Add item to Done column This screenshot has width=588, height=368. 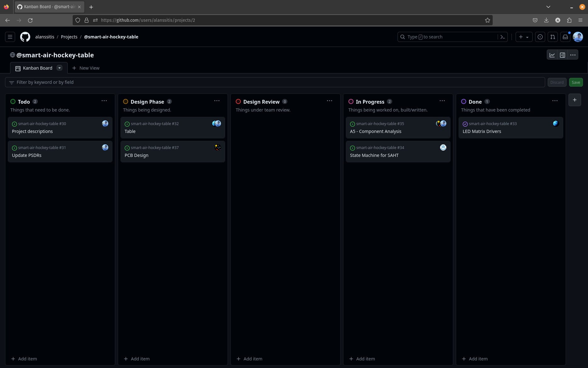(x=475, y=359)
